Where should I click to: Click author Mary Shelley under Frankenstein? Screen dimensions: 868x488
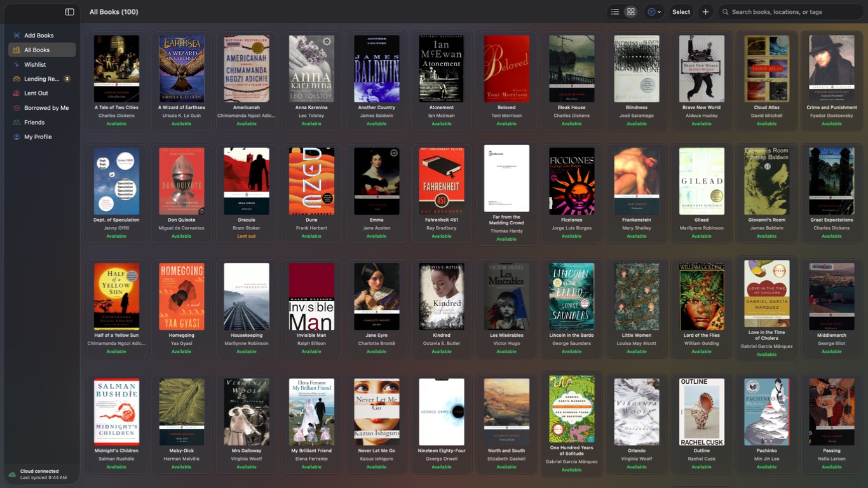[637, 228]
